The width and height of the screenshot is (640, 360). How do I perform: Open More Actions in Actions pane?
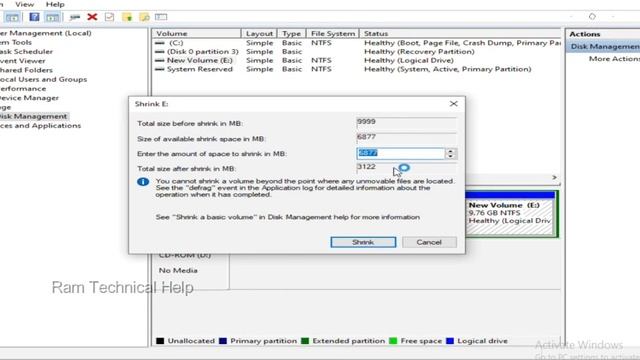tap(614, 59)
